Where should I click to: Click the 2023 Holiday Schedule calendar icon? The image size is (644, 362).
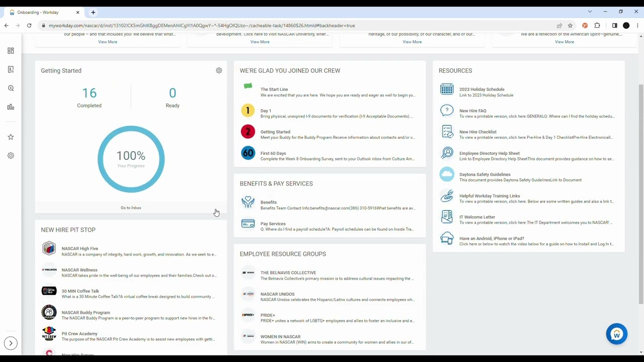point(447,89)
